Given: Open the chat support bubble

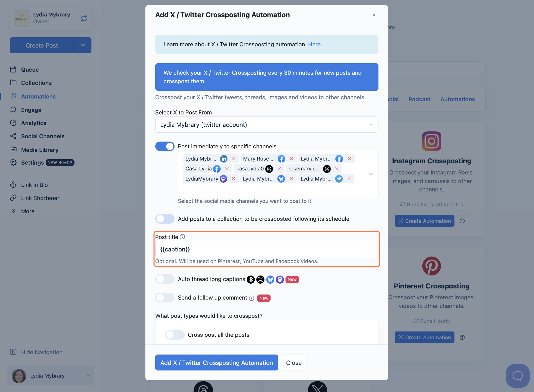Looking at the screenshot, I should tap(518, 376).
